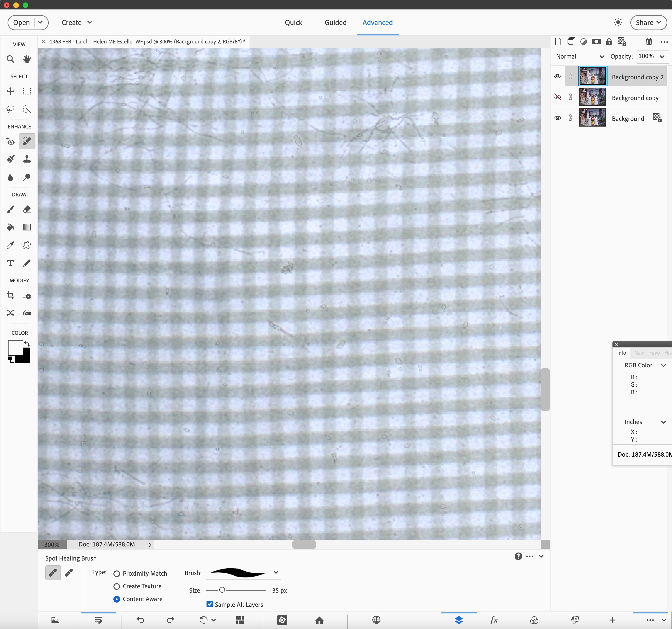672x629 pixels.
Task: Delete layer with trash icon
Action: 649,42
